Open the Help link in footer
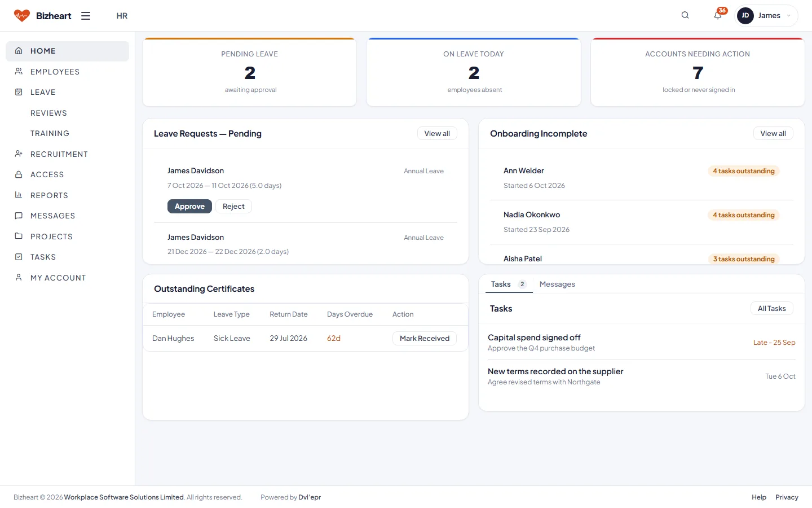Image resolution: width=812 pixels, height=508 pixels. click(x=759, y=497)
